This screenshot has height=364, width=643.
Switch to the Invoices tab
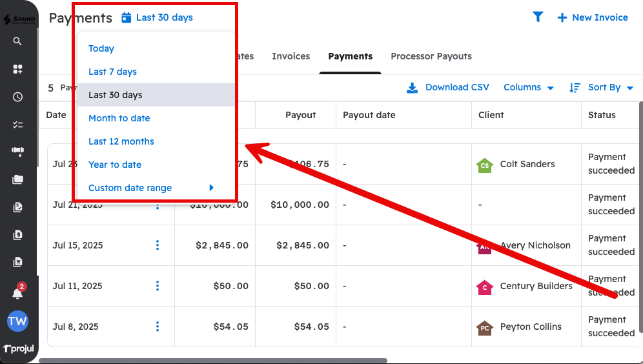click(291, 56)
